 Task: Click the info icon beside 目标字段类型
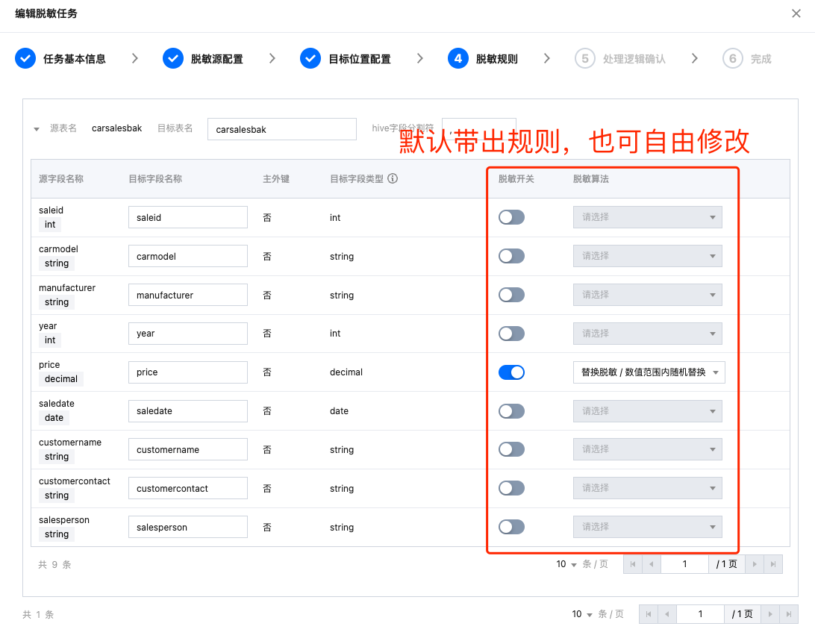pos(393,179)
